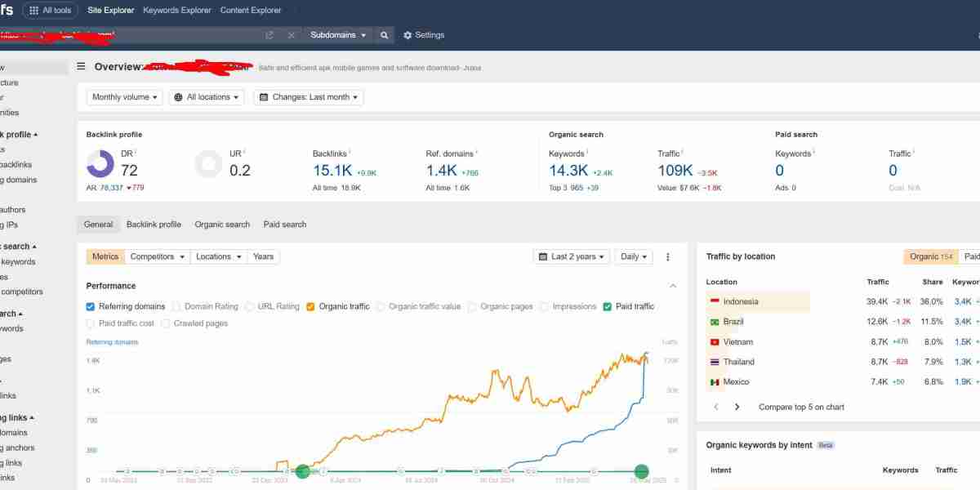This screenshot has height=490, width=980.
Task: Open the three-dot chart options menu
Action: (x=667, y=256)
